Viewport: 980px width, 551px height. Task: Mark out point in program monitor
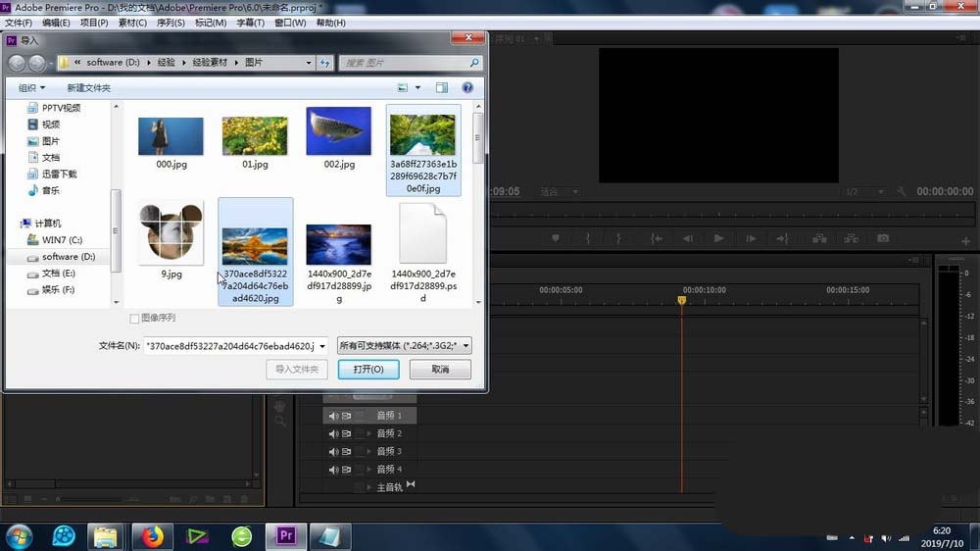click(618, 238)
